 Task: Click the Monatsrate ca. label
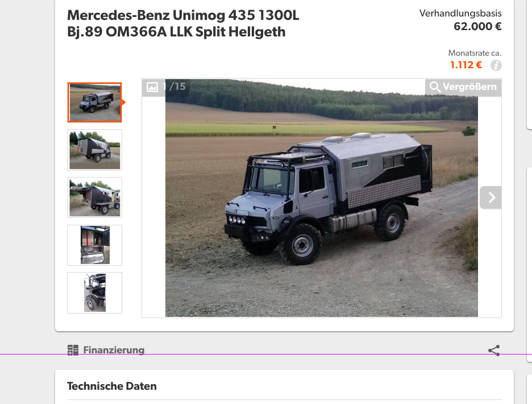click(475, 53)
